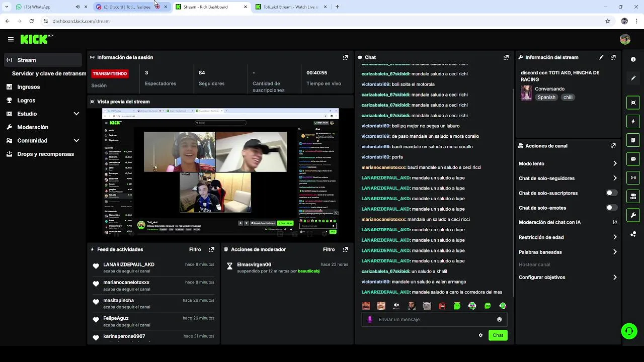Viewport: 644px width, 362px height.
Task: Click the Kick logo
Action: click(37, 39)
